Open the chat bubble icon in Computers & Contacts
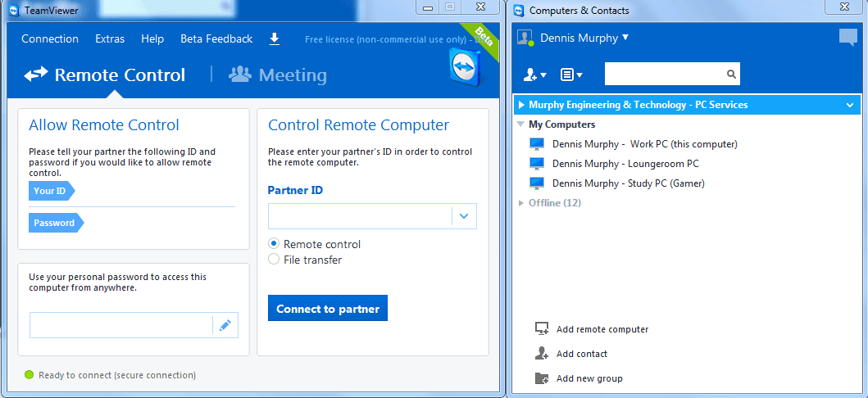 [848, 38]
